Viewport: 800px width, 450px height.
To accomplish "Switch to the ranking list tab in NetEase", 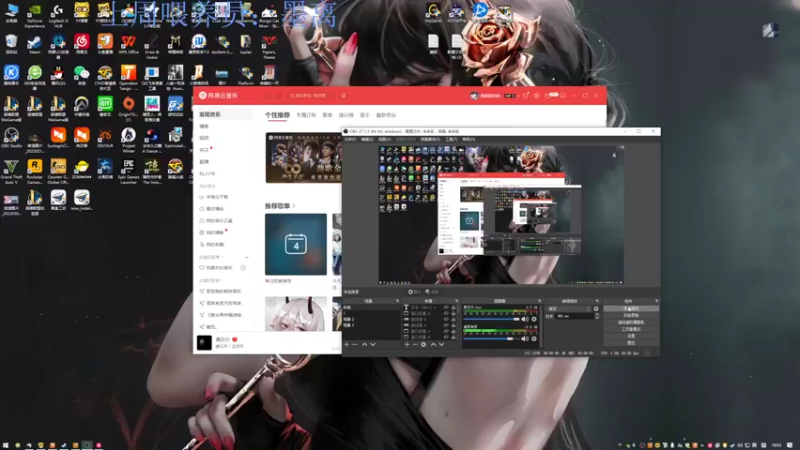I will [x=346, y=115].
